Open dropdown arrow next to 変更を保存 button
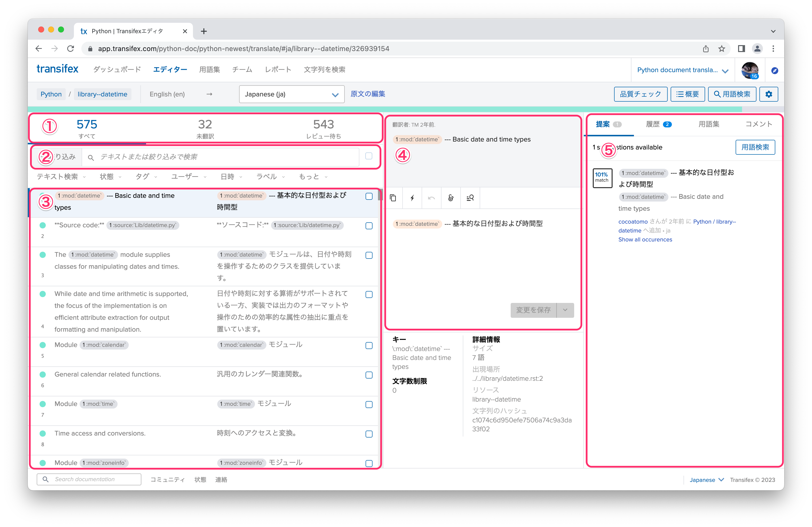 (x=565, y=310)
